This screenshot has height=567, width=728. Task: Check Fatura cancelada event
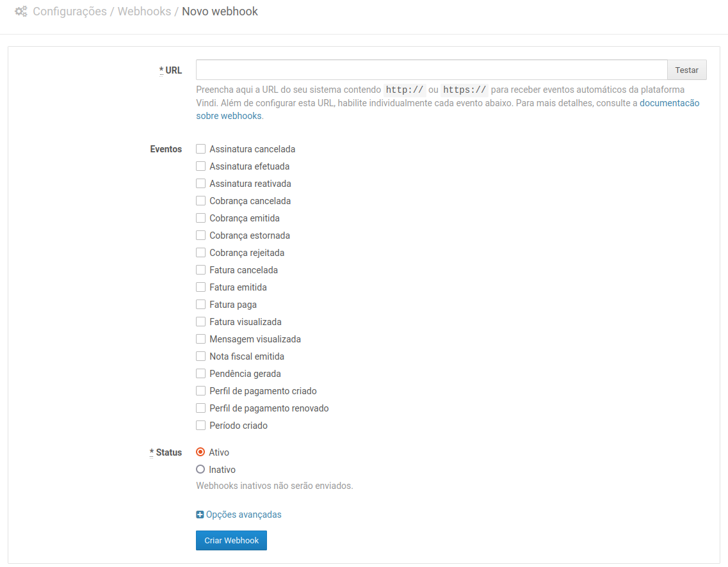(x=200, y=269)
